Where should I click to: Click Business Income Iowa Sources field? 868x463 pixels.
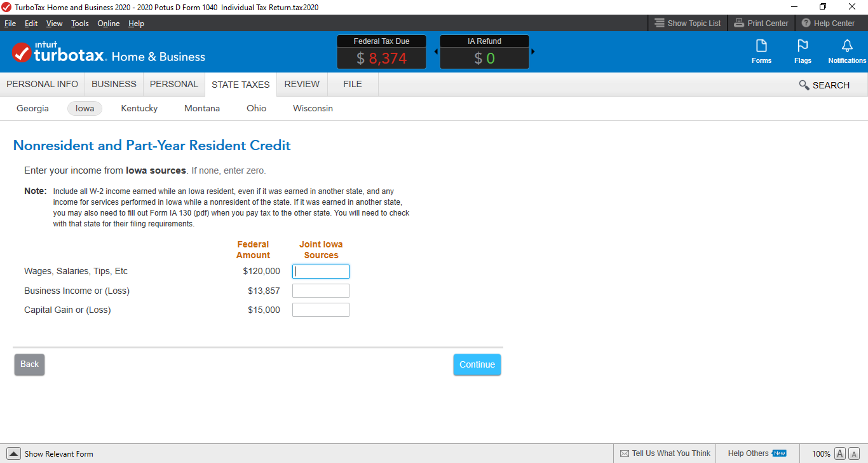pyautogui.click(x=321, y=291)
